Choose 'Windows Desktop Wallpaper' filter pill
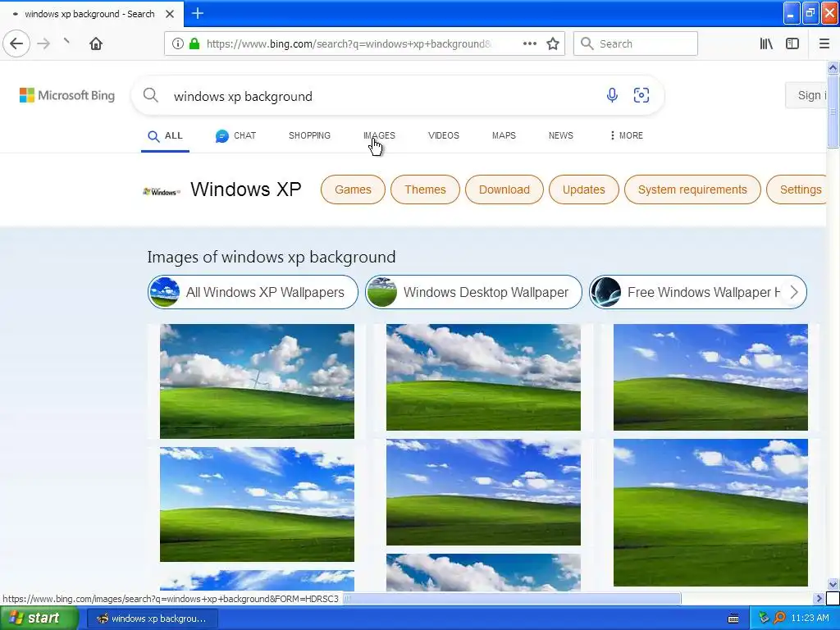 tap(473, 292)
